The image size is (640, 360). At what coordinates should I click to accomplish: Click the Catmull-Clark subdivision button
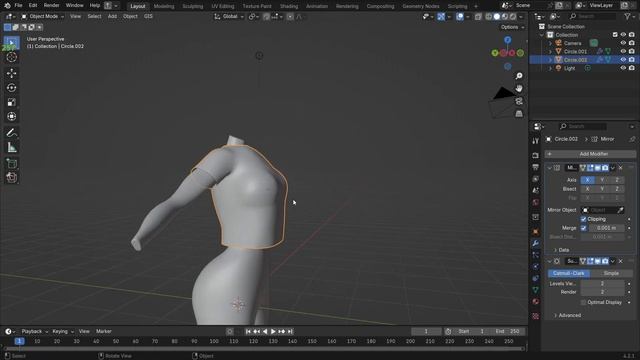coord(569,273)
